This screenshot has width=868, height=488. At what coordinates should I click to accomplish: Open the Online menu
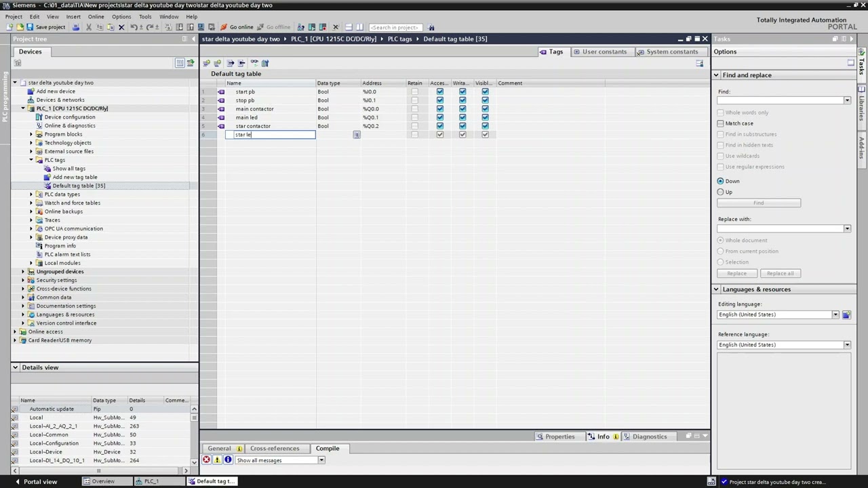point(96,16)
